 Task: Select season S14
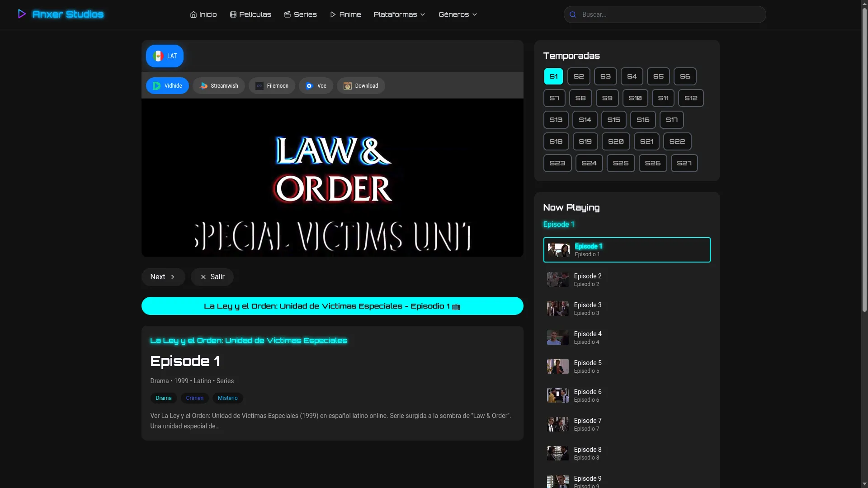(x=585, y=120)
